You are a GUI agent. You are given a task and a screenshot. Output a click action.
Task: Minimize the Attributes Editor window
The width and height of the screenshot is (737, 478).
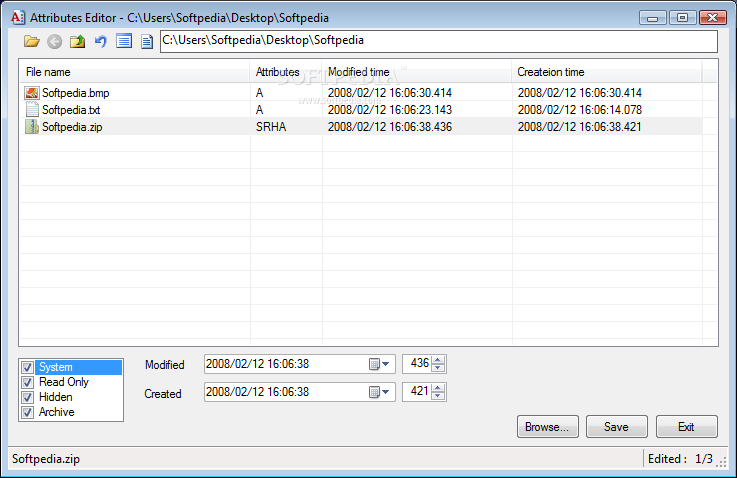(x=652, y=18)
